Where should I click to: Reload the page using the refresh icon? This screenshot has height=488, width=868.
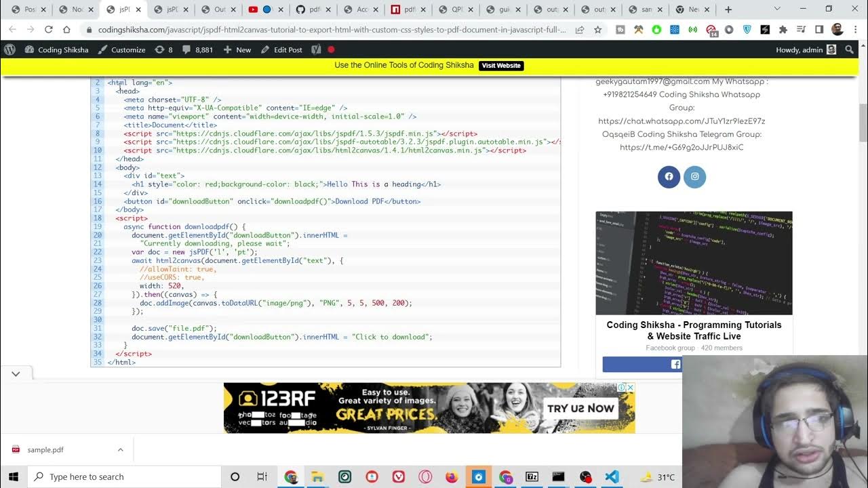click(49, 30)
